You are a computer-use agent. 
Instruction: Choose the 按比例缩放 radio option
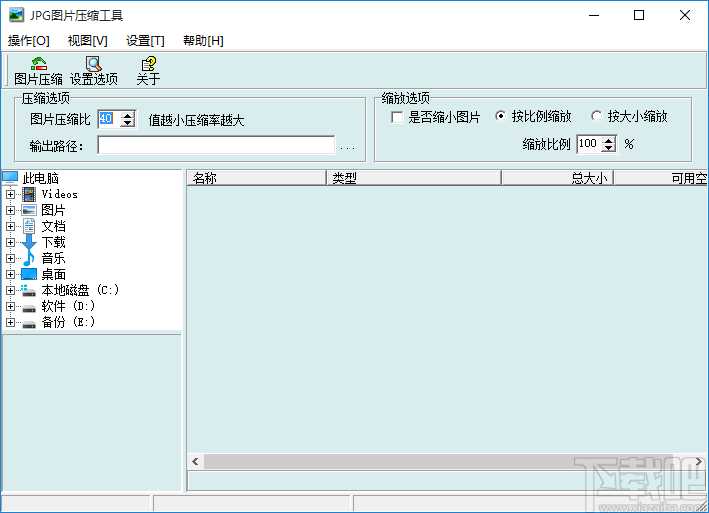501,117
